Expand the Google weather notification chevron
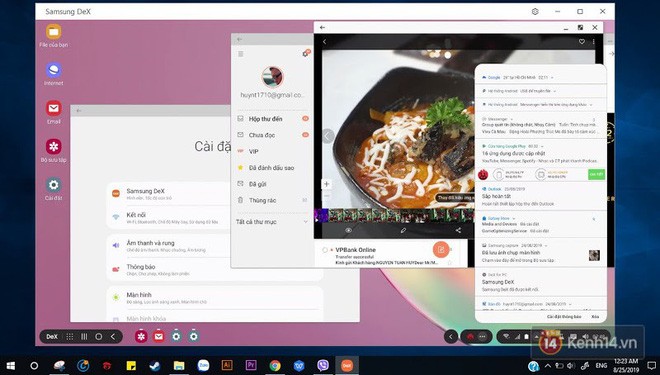This screenshot has width=660, height=375. point(552,78)
